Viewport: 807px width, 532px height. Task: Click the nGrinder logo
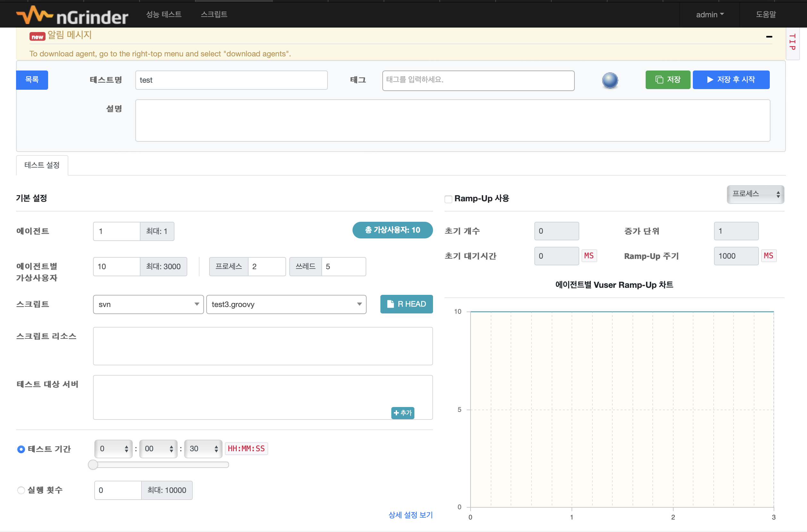click(x=72, y=15)
